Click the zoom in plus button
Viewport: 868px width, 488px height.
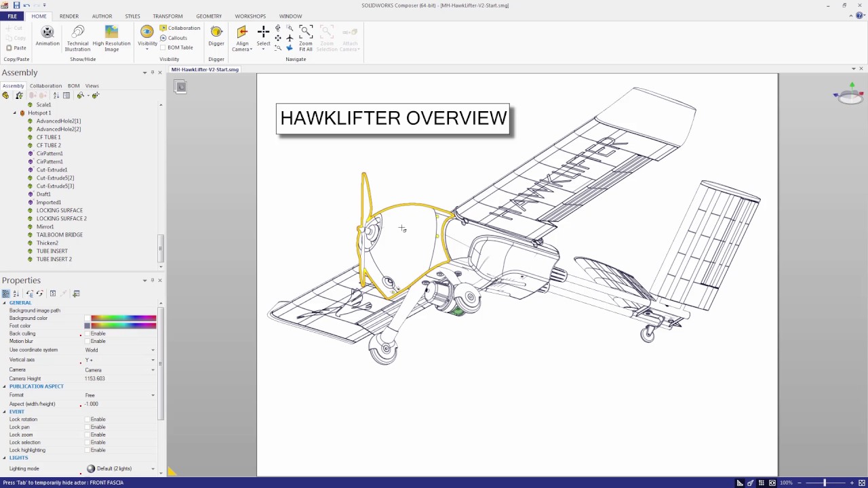point(852,483)
